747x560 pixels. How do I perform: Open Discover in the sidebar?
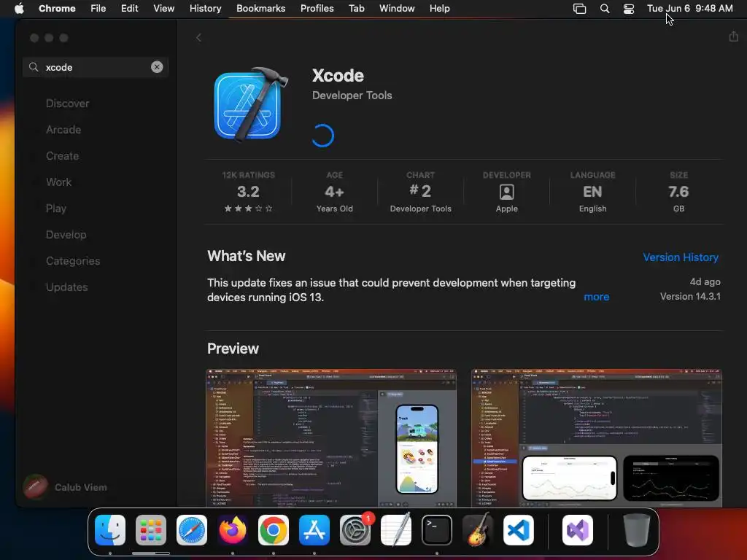68,104
